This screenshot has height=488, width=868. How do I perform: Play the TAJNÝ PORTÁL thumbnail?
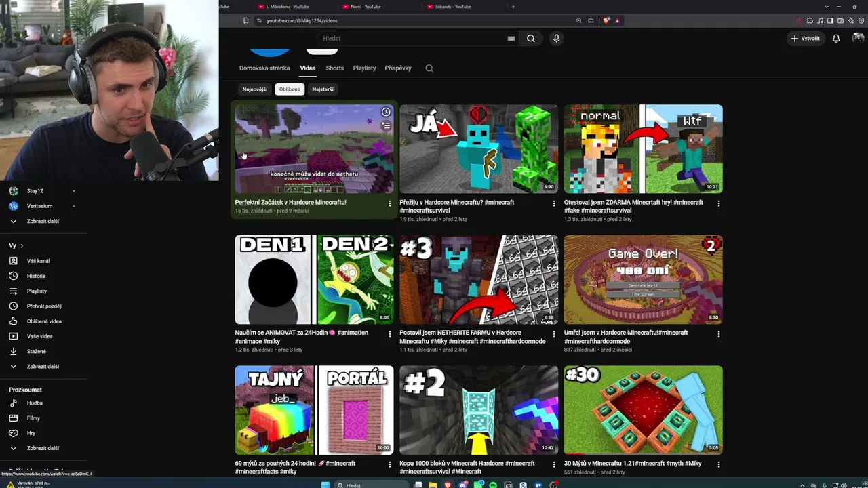[x=314, y=410]
